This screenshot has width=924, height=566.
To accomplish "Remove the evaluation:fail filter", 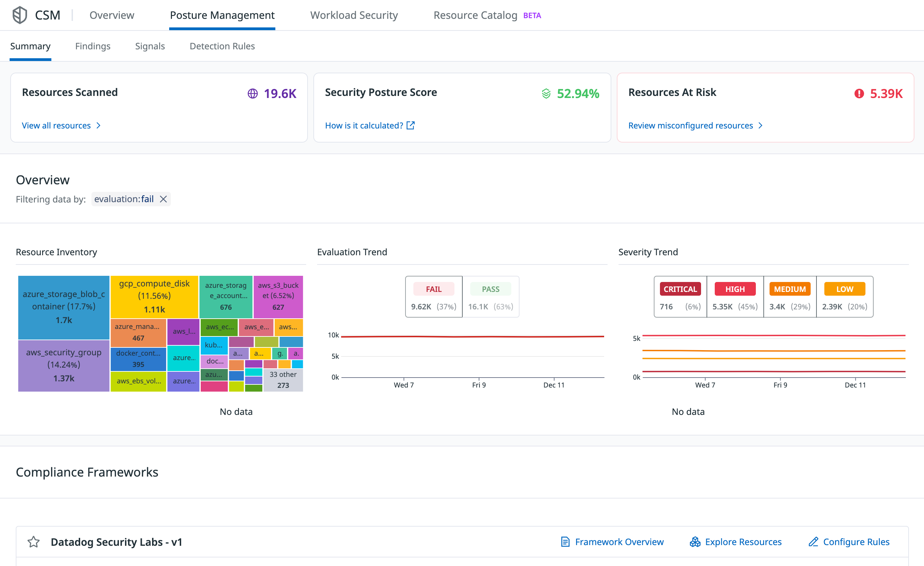I will pos(163,199).
